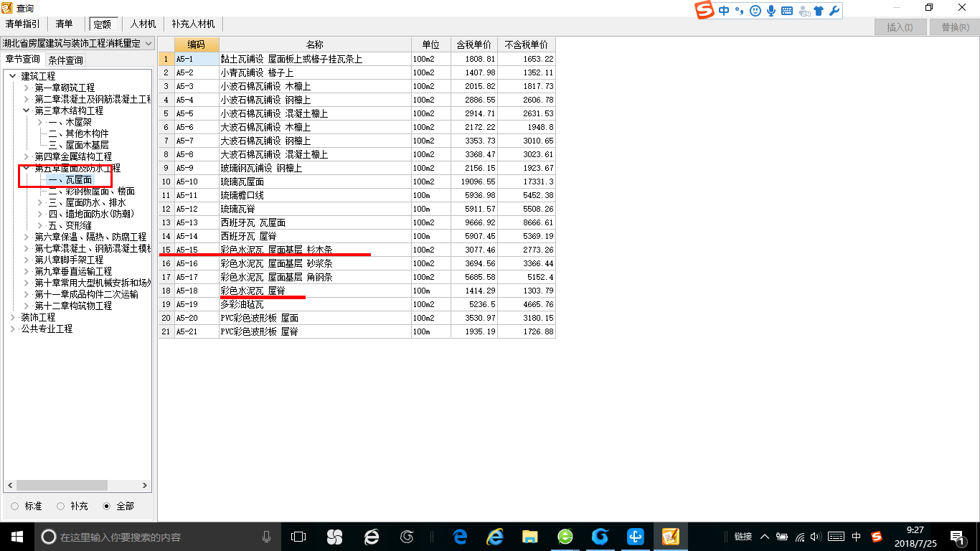Viewport: 980px width, 551px height.
Task: Expand 第一章砌筑工程 node arrow
Action: pos(27,88)
